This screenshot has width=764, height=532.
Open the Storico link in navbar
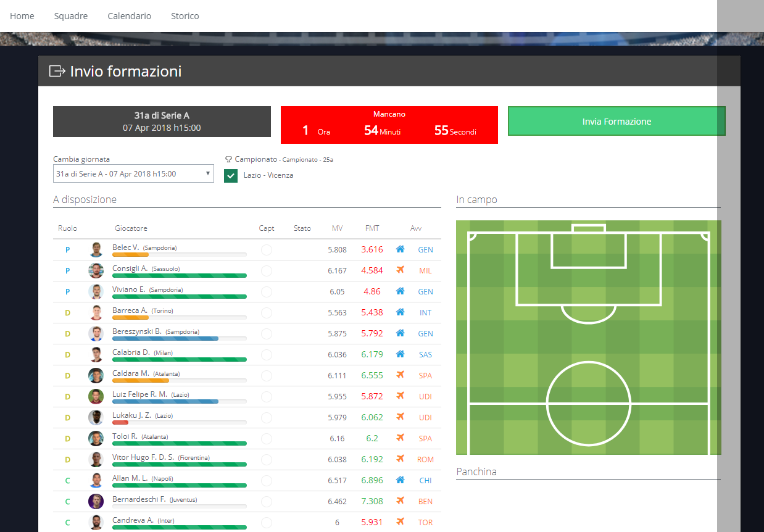coord(185,16)
